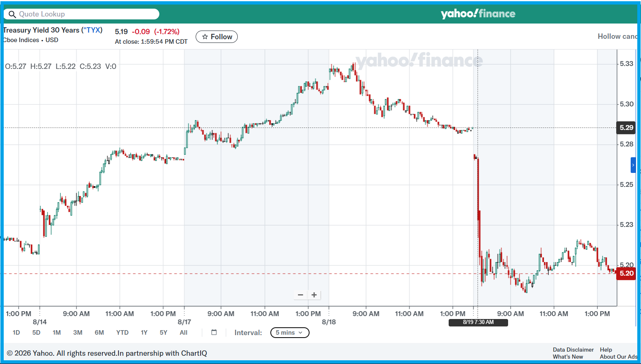641x364 pixels.
Task: Zoom in chart with plus button
Action: (x=314, y=295)
